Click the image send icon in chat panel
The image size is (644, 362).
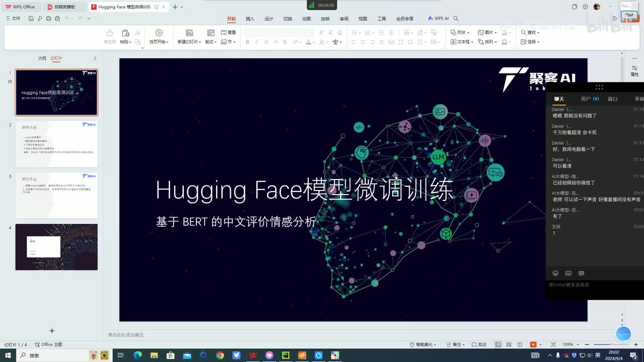point(569,274)
